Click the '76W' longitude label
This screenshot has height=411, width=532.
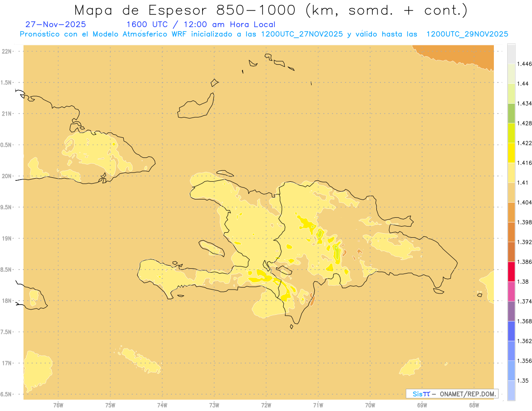tap(58, 405)
